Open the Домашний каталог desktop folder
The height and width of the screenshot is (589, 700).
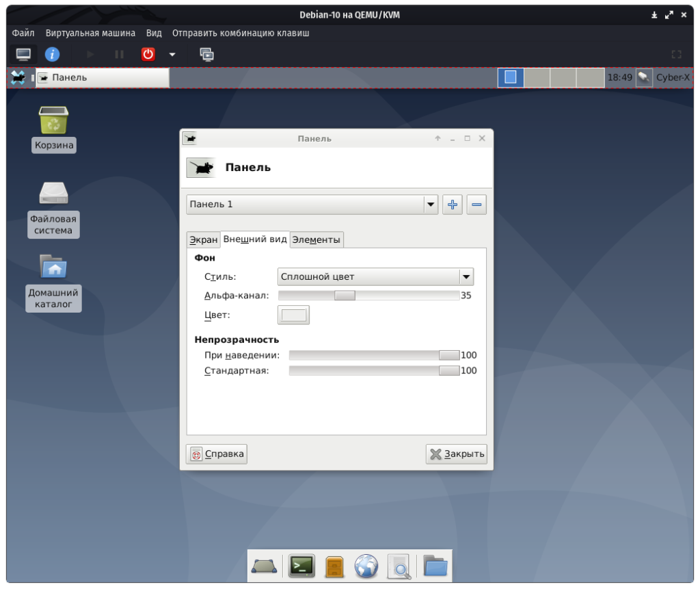(54, 267)
